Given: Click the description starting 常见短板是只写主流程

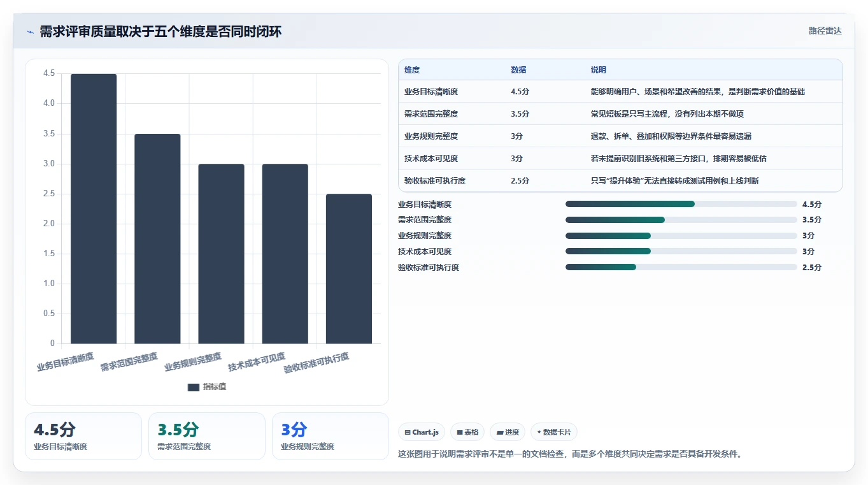Looking at the screenshot, I should point(667,114).
